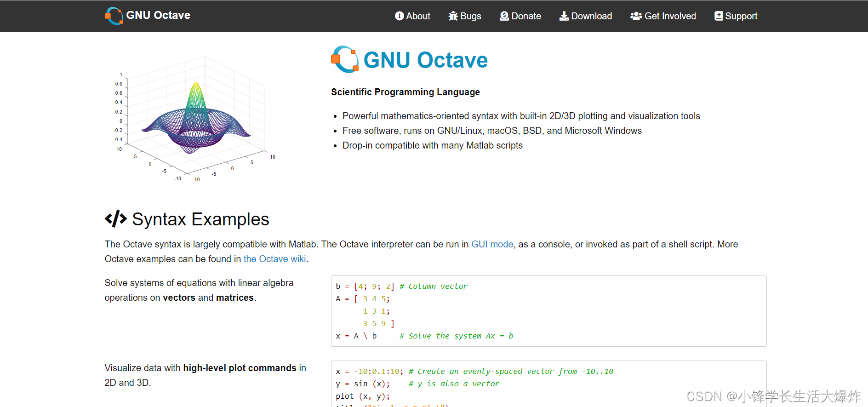Select Support in the top navigation
This screenshot has width=868, height=407.
coord(741,16)
